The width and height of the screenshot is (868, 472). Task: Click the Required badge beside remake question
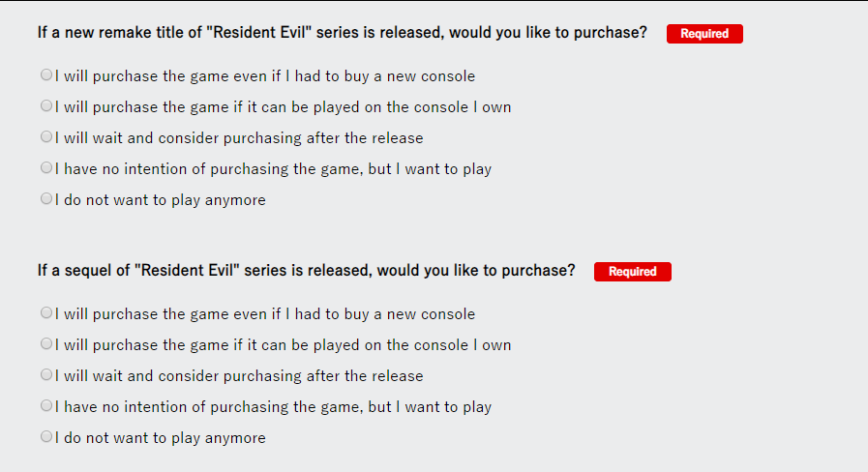[703, 34]
